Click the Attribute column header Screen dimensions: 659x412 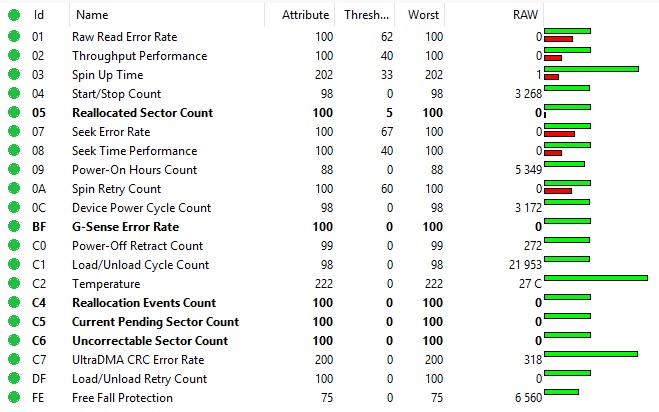pos(305,15)
